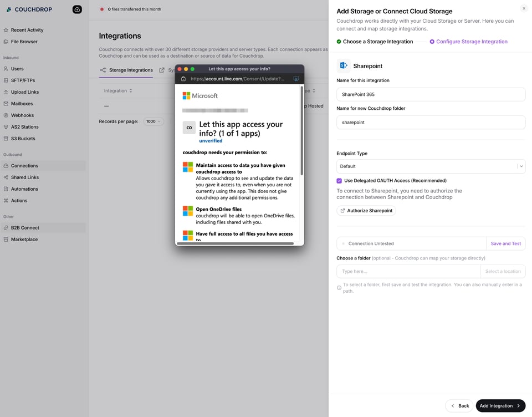This screenshot has width=532, height=417.
Task: Click the unverified link in the Microsoft popup
Action: [x=211, y=141]
